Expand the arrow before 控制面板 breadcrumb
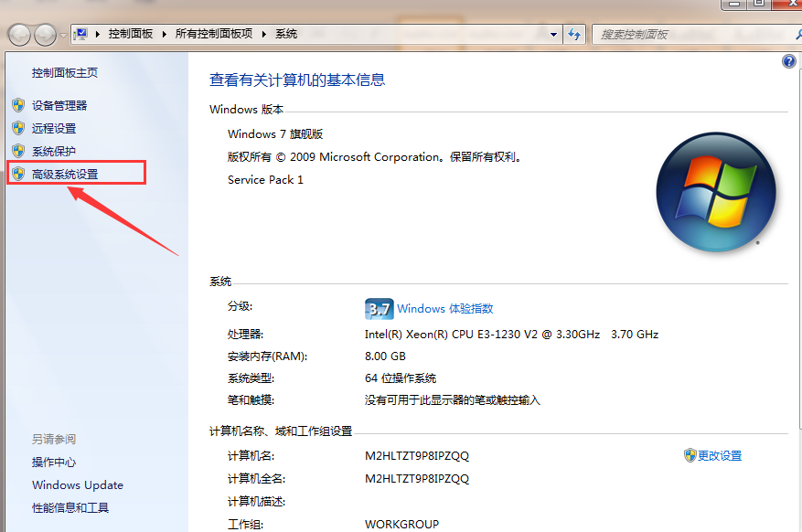 point(97,34)
